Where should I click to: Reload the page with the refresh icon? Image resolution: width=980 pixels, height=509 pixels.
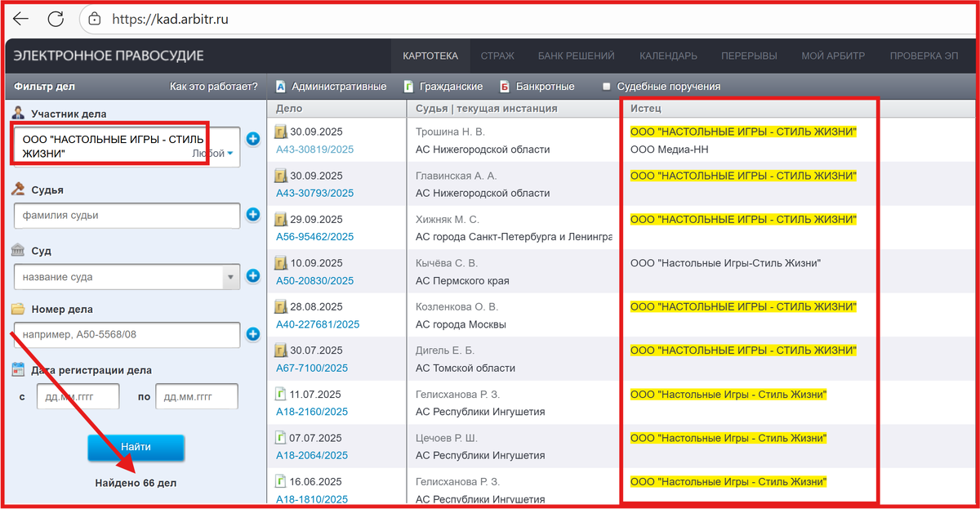pyautogui.click(x=56, y=19)
